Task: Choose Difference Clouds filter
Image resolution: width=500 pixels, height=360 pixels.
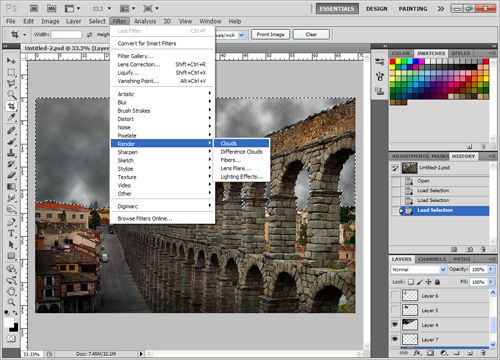Action: point(241,152)
